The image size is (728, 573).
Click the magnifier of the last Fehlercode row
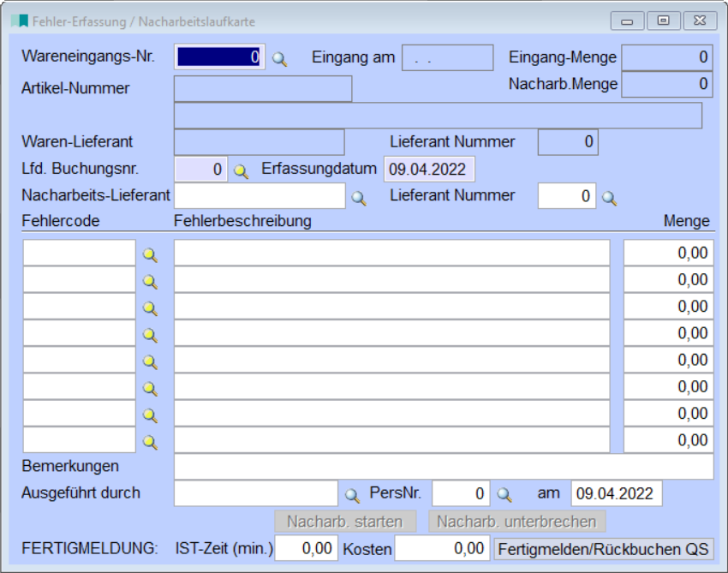click(x=150, y=442)
